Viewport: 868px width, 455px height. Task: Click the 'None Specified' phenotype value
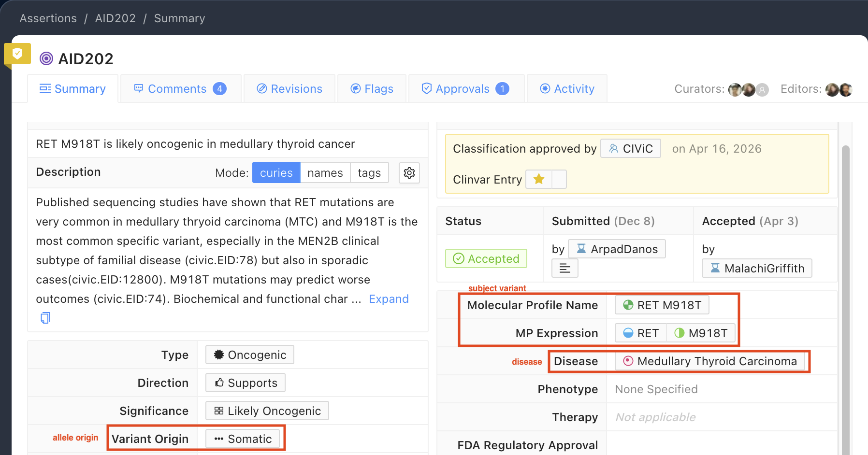pos(656,389)
